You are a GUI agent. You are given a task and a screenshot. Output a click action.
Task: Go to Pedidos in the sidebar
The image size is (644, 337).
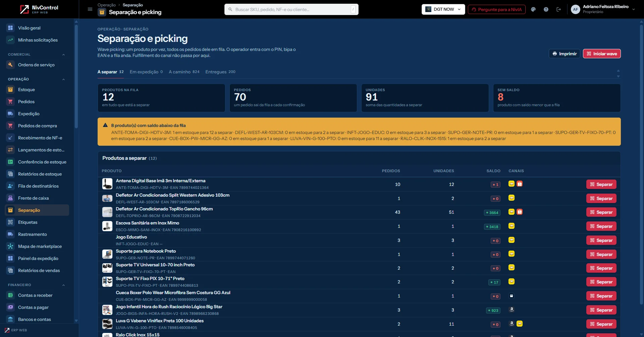pyautogui.click(x=37, y=102)
